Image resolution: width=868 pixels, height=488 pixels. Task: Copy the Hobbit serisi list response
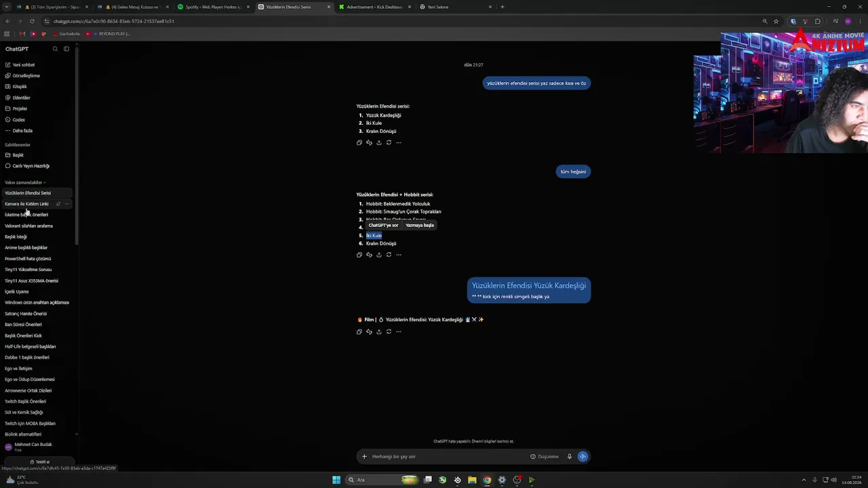(359, 255)
